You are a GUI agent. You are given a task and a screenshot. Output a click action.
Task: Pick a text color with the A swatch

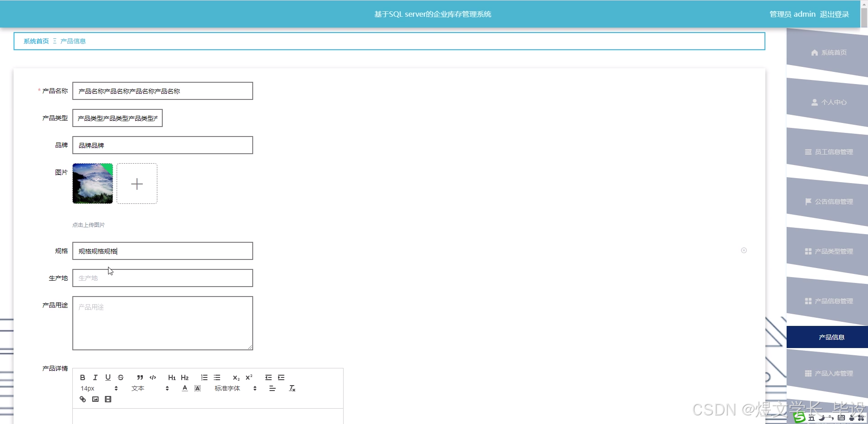185,388
